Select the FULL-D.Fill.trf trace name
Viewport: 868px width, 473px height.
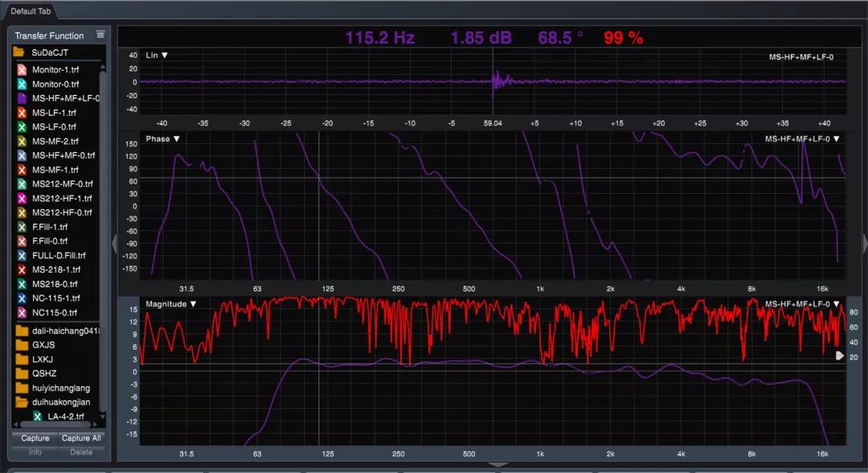coord(59,255)
